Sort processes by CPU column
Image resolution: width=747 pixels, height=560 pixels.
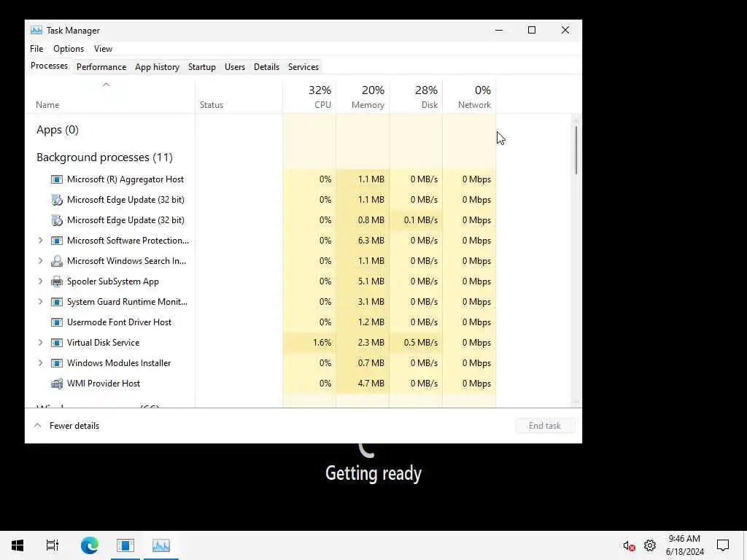pos(309,97)
